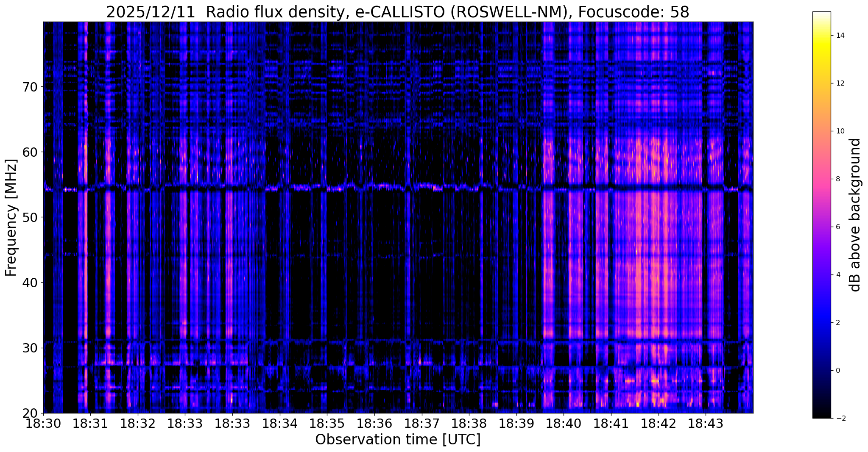This screenshot has width=868, height=452.
Task: Click the 18:42 time tick label
Action: tap(659, 424)
